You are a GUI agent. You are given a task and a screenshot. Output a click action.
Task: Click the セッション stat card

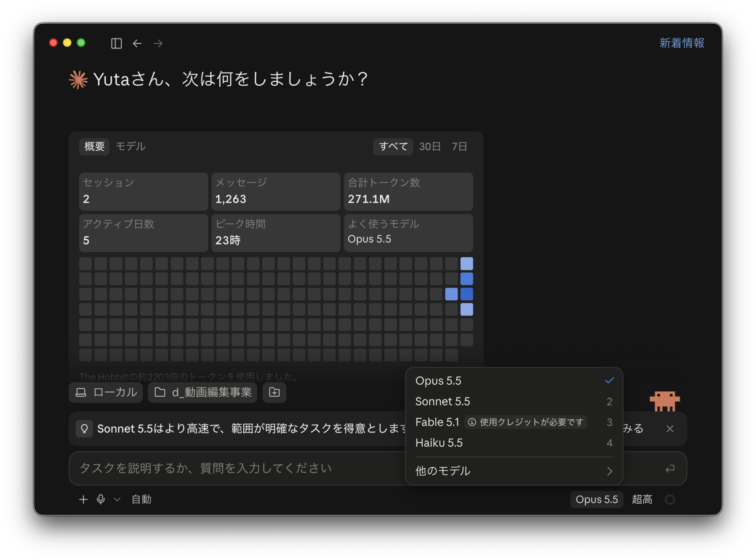tap(143, 192)
